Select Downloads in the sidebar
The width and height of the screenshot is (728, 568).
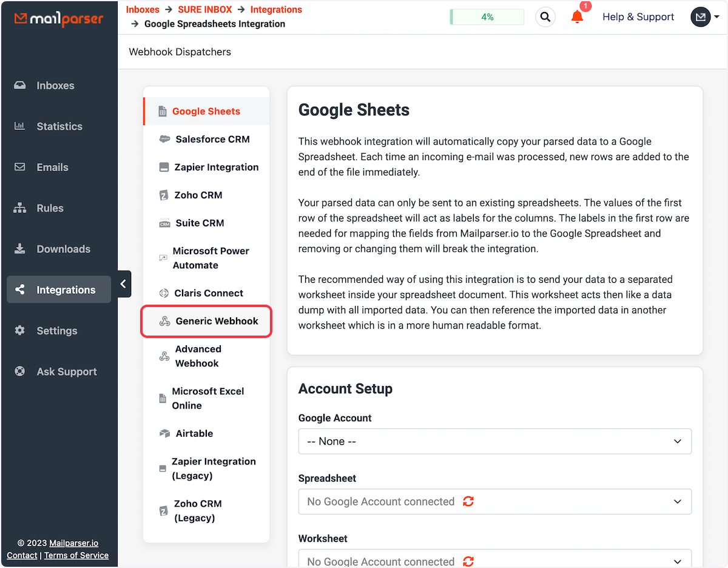click(59, 249)
